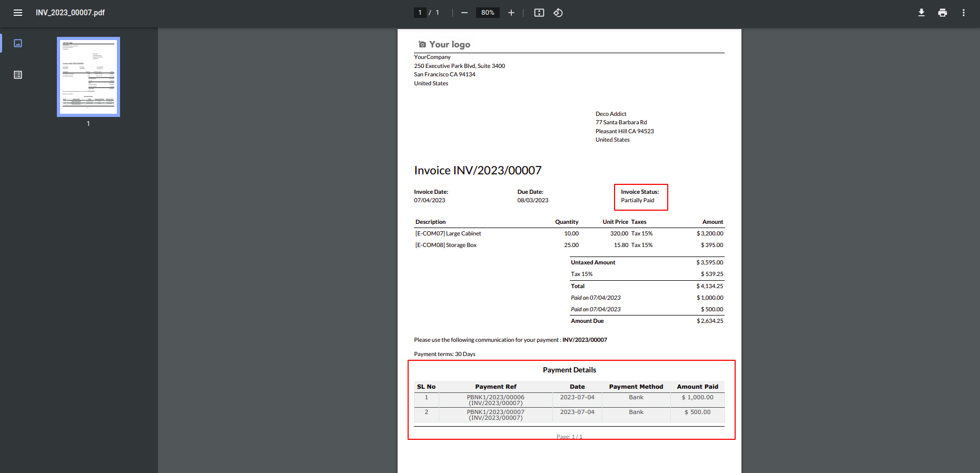
Task: Click the Payment Details heading
Action: (569, 370)
